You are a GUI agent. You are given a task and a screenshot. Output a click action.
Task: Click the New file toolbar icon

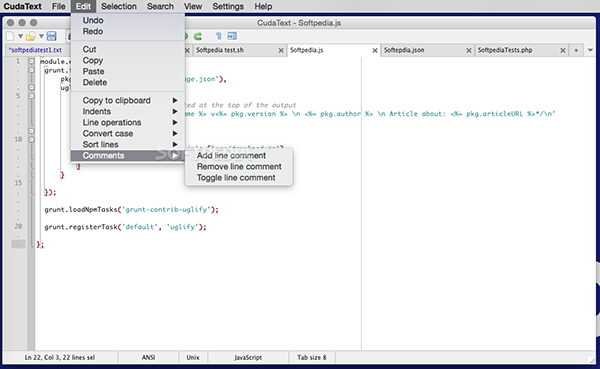tap(10, 36)
